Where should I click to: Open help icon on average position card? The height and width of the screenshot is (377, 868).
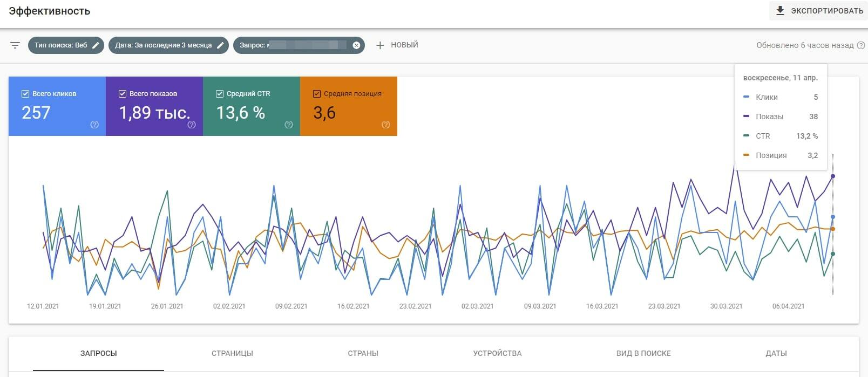coord(386,125)
